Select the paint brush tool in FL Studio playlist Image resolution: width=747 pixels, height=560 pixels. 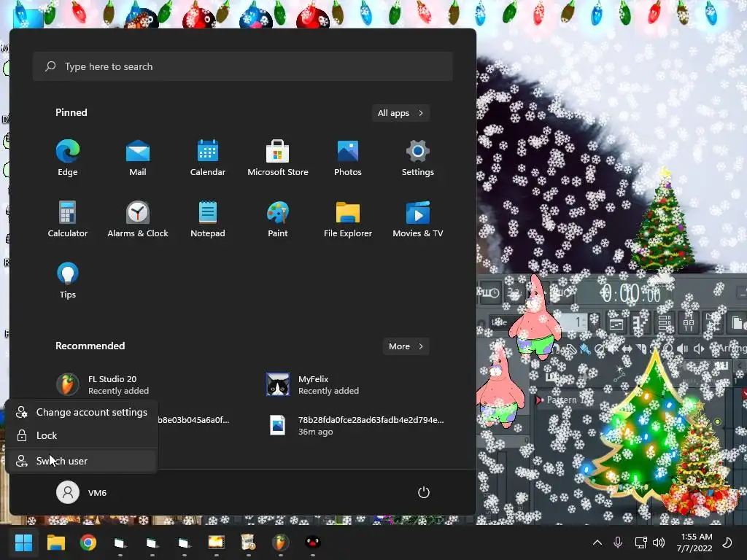click(586, 349)
